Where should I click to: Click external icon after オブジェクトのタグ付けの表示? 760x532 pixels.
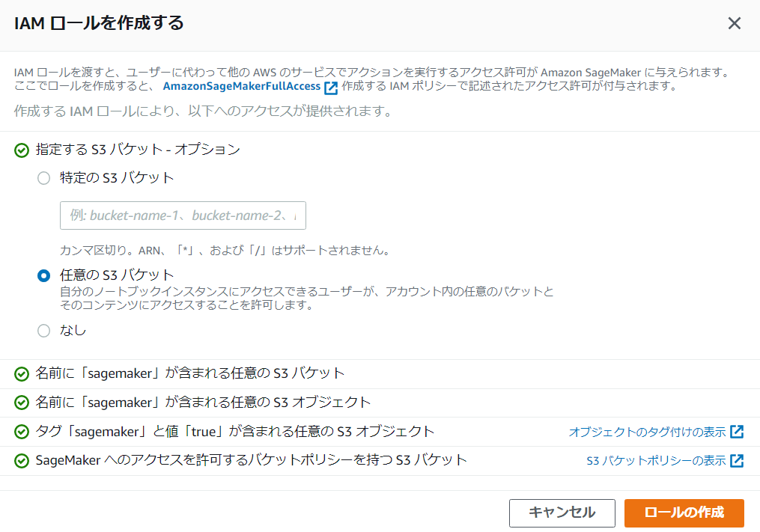tap(737, 431)
